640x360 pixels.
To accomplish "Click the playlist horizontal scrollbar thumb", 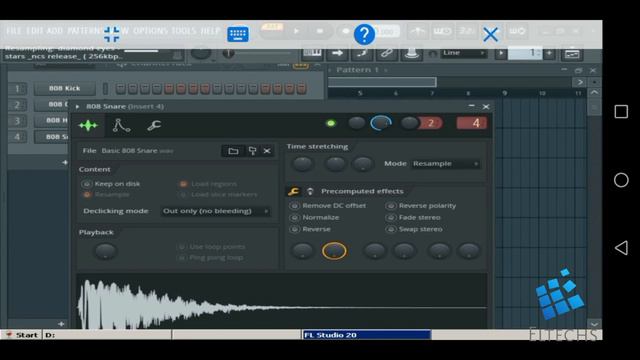I will point(382,82).
